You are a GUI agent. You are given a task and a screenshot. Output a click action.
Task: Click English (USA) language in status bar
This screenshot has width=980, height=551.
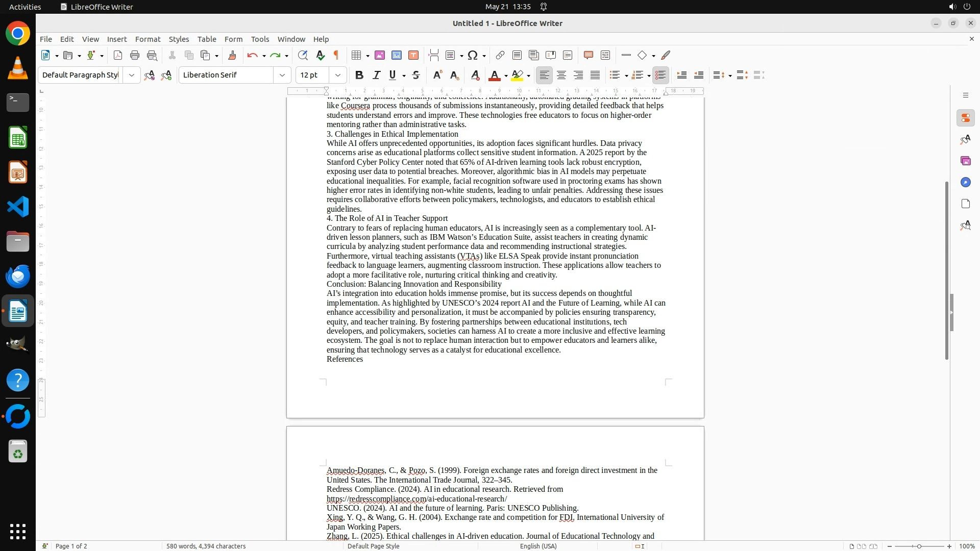(x=538, y=546)
